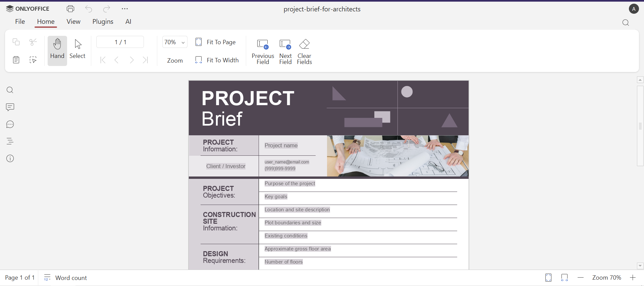
Task: Open the three-dots more options menu
Action: tap(125, 9)
